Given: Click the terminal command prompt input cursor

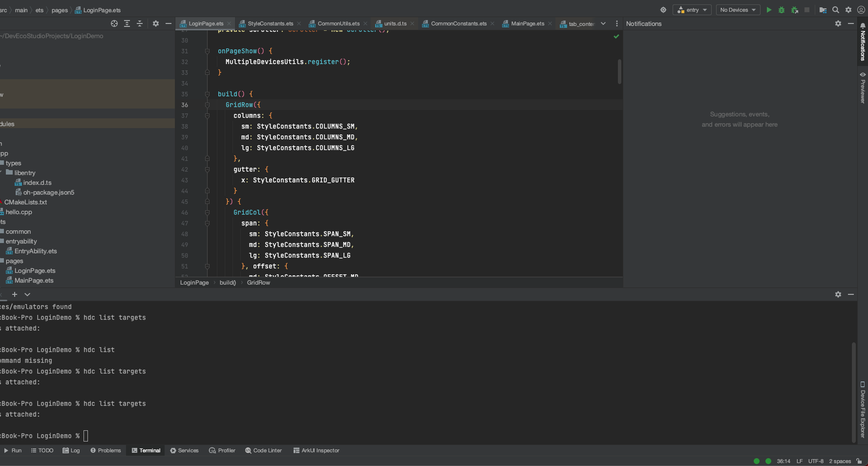Looking at the screenshot, I should pyautogui.click(x=86, y=436).
